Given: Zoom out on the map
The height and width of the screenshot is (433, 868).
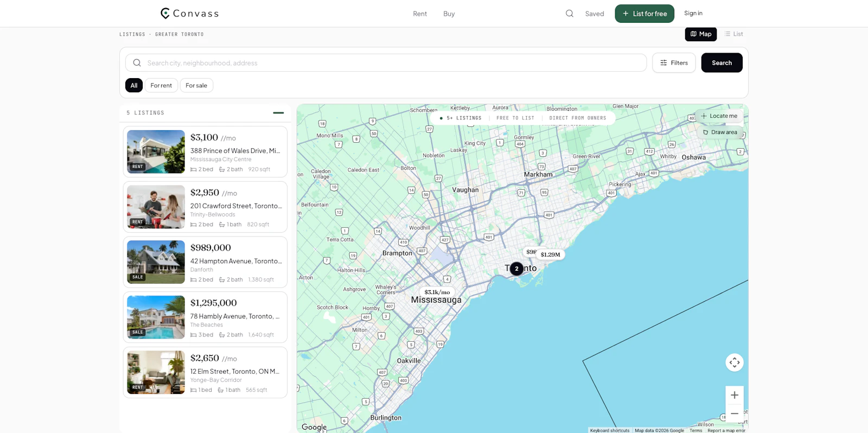Looking at the screenshot, I should coord(735,413).
